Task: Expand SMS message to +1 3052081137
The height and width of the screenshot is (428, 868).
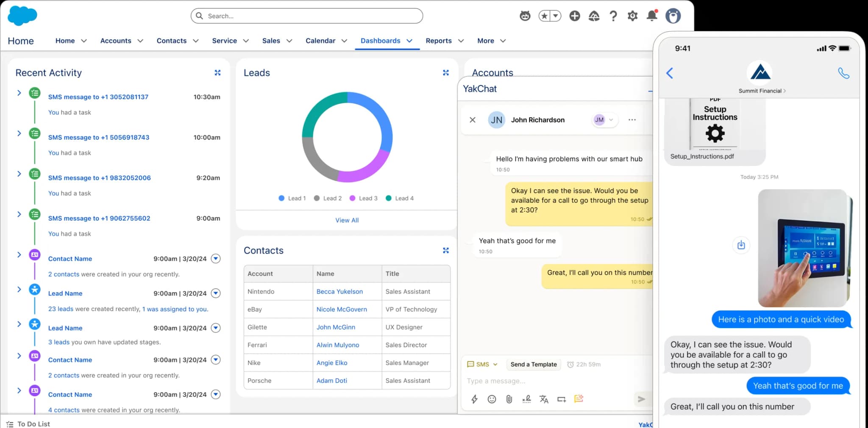Action: 19,93
